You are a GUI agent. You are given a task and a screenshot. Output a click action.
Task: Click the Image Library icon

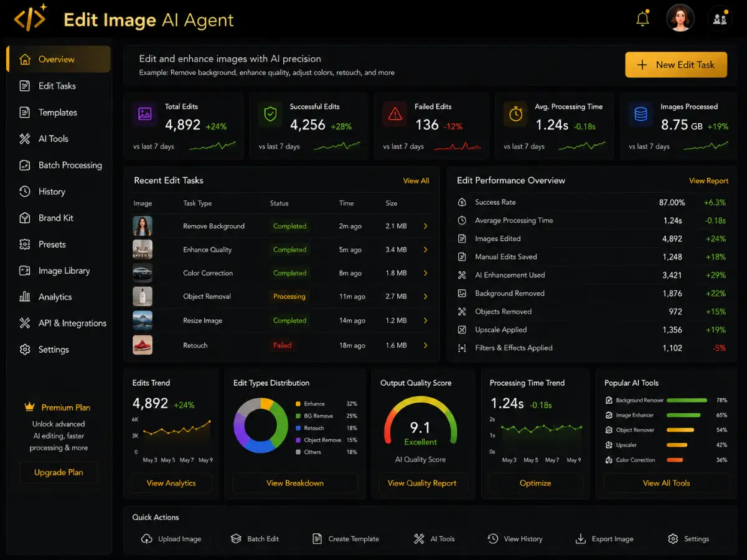click(25, 271)
